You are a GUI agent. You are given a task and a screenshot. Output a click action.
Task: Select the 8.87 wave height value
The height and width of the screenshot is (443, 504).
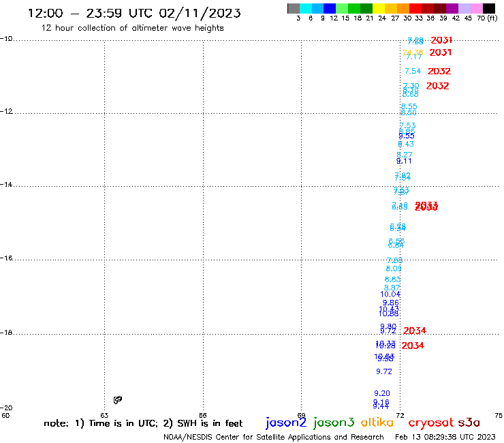tap(392, 288)
